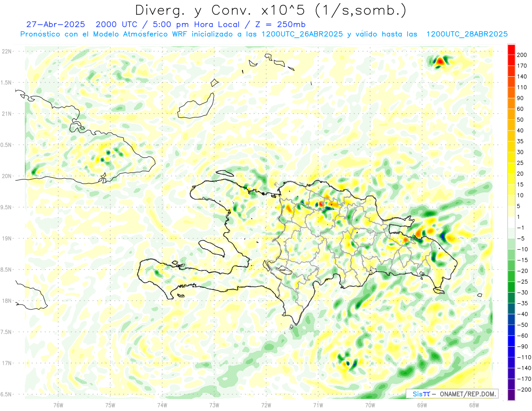Click the colorbar label '110'

pyautogui.click(x=522, y=87)
